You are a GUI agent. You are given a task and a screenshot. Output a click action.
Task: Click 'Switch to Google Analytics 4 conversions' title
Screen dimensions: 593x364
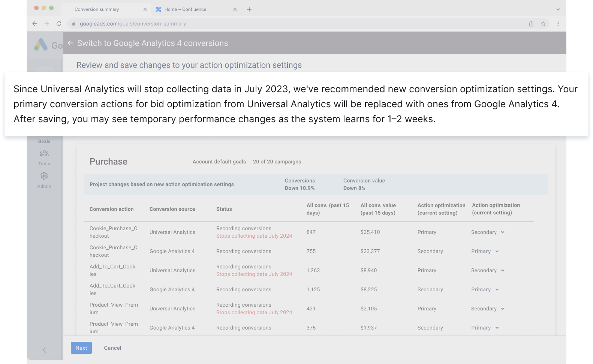tap(153, 43)
